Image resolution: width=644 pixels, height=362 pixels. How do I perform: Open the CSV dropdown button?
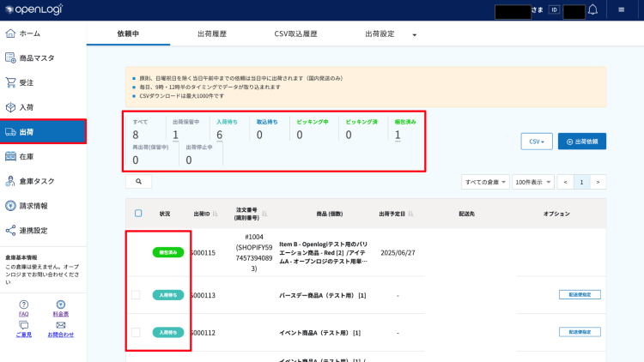(x=537, y=142)
